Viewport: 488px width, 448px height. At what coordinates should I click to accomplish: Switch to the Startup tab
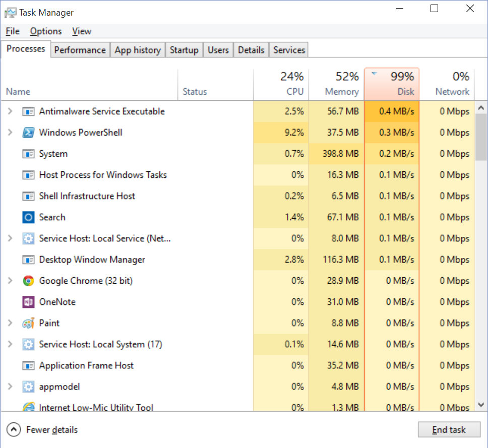tap(184, 50)
